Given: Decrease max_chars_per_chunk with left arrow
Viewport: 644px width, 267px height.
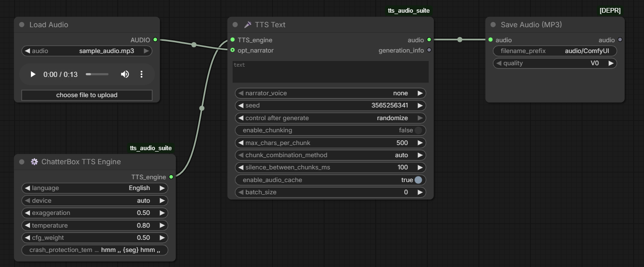Looking at the screenshot, I should pyautogui.click(x=241, y=143).
